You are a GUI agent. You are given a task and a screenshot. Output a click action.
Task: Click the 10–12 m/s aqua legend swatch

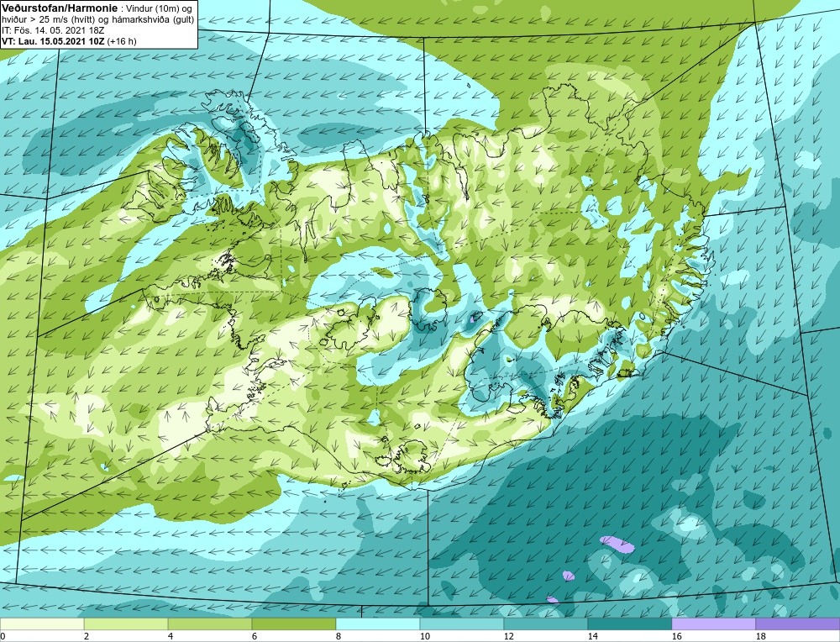click(x=462, y=624)
